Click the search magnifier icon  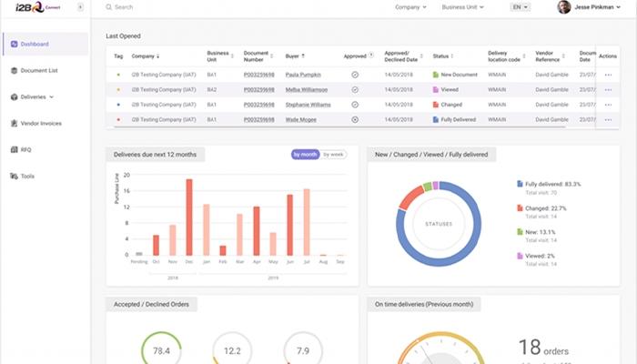coord(108,7)
